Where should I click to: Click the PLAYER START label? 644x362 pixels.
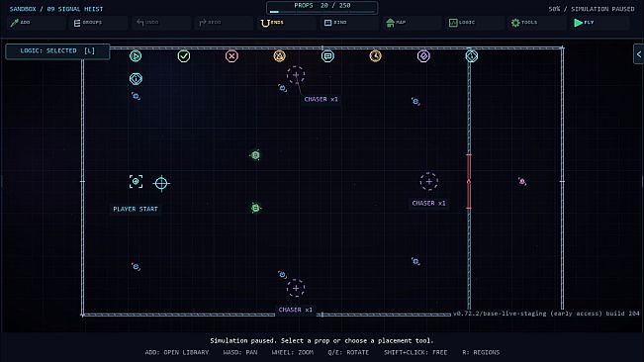[x=136, y=209]
